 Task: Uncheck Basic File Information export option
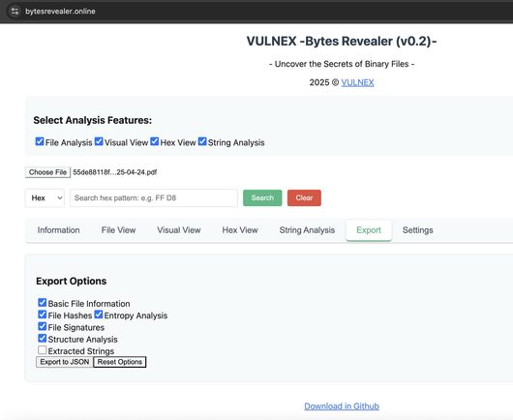coord(43,303)
